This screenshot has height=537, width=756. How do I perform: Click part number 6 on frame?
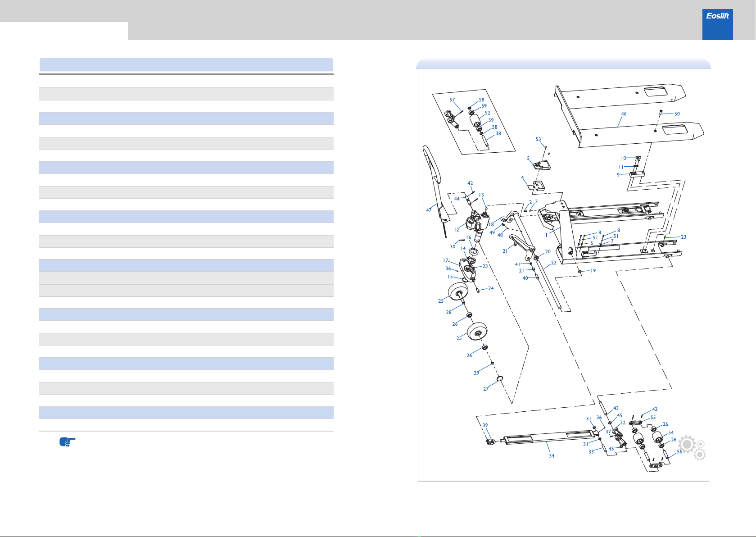click(x=592, y=243)
